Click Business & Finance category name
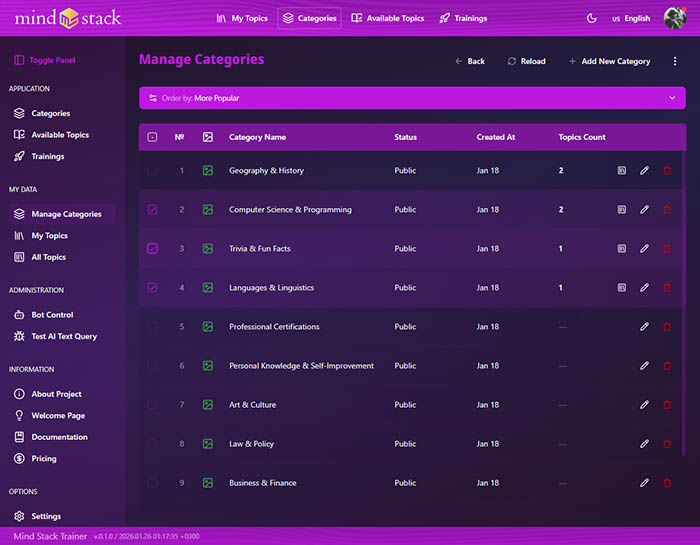The width and height of the screenshot is (700, 545). [262, 483]
